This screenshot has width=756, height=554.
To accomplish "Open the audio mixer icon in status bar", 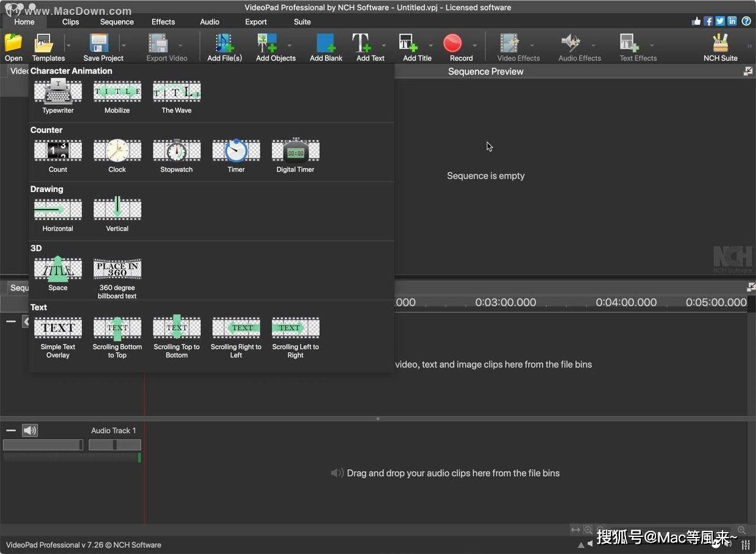I will (745, 544).
